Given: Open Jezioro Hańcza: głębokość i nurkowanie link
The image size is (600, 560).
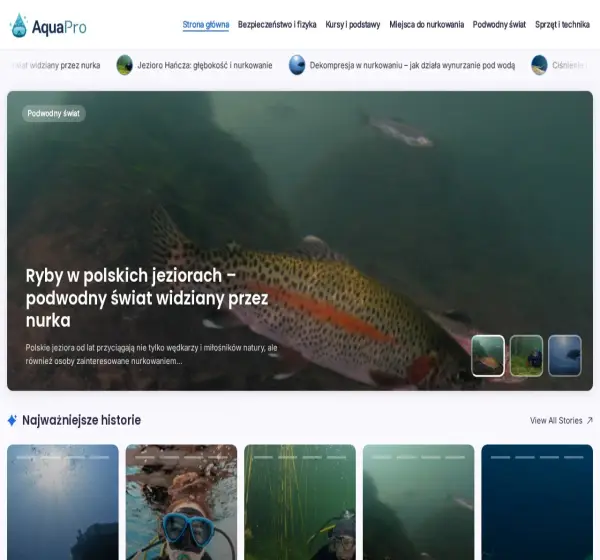Looking at the screenshot, I should 205,65.
